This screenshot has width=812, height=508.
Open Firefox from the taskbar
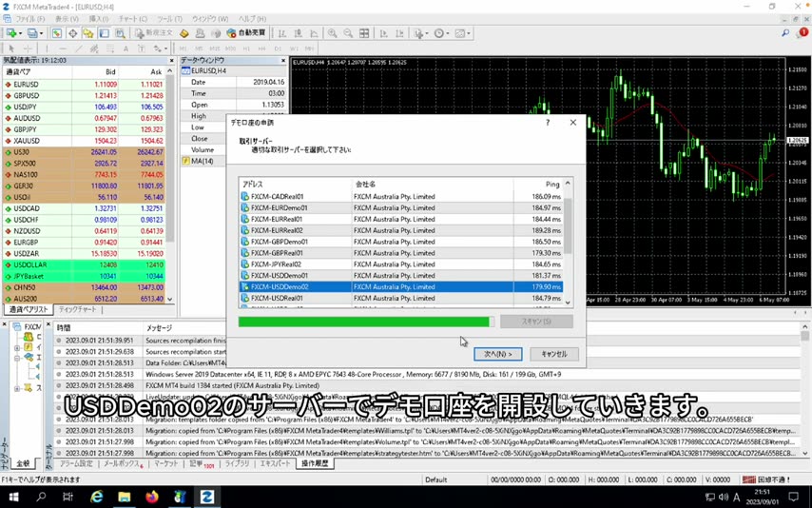coord(152,497)
